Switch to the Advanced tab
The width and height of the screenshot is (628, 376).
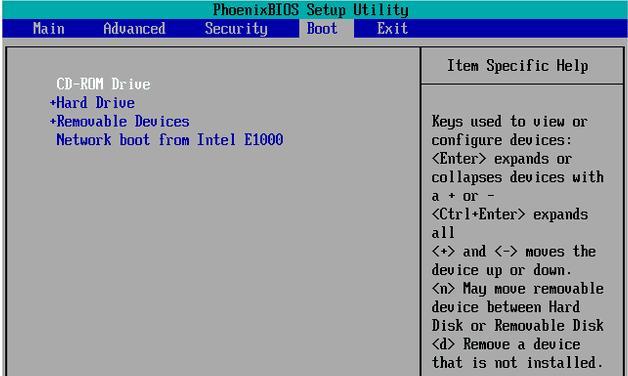click(134, 28)
